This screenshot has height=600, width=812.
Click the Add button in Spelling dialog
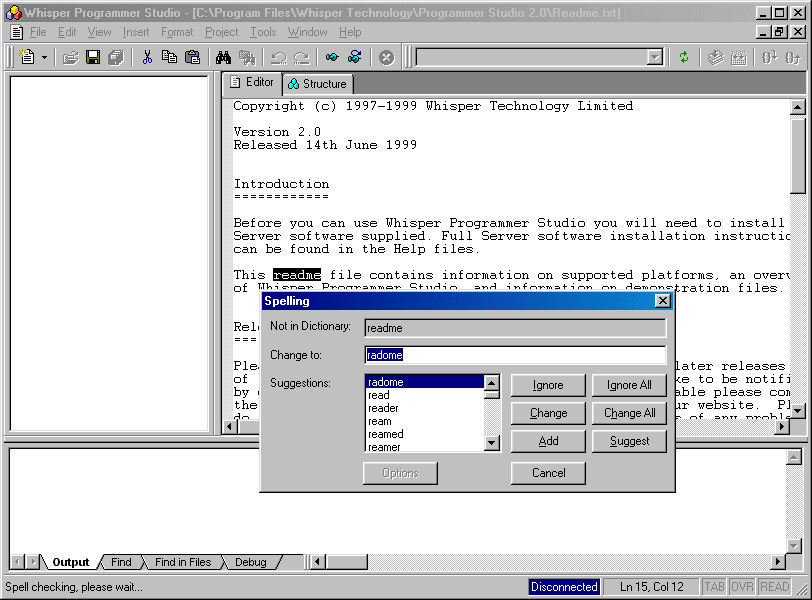click(548, 441)
